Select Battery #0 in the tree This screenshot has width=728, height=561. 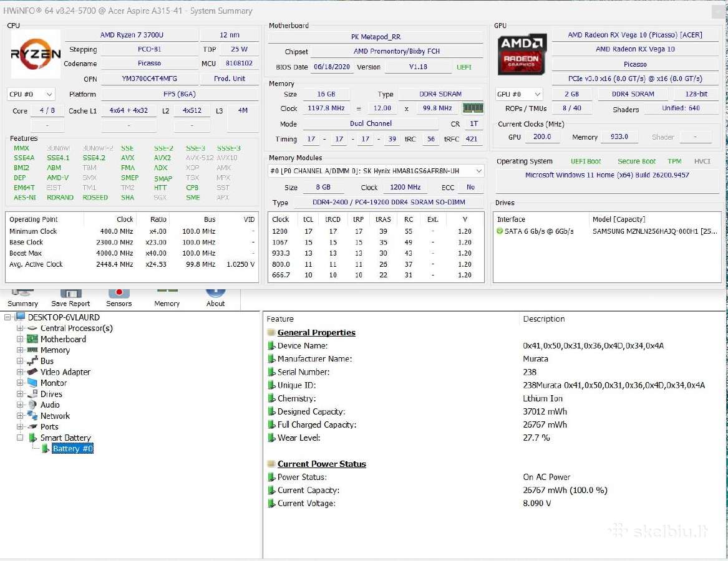click(72, 449)
